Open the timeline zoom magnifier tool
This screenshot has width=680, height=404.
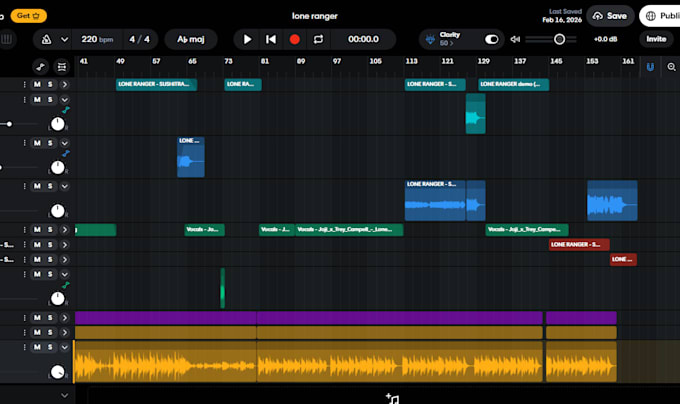pos(671,67)
